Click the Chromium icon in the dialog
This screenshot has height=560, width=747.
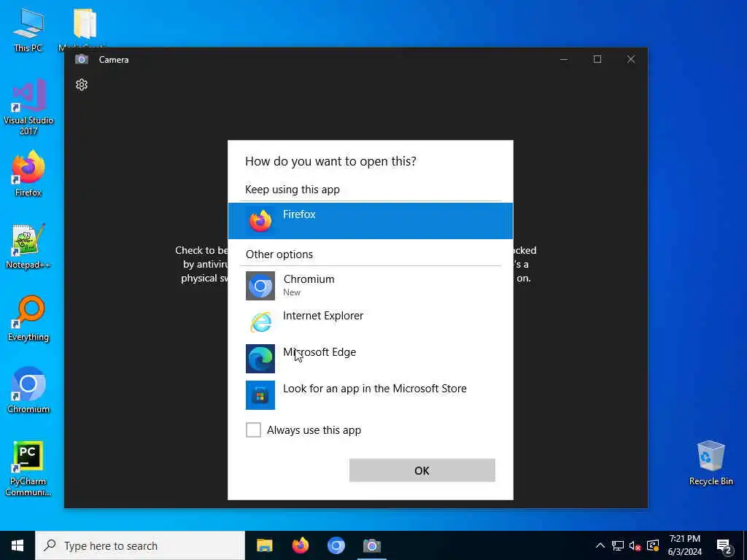tap(260, 286)
